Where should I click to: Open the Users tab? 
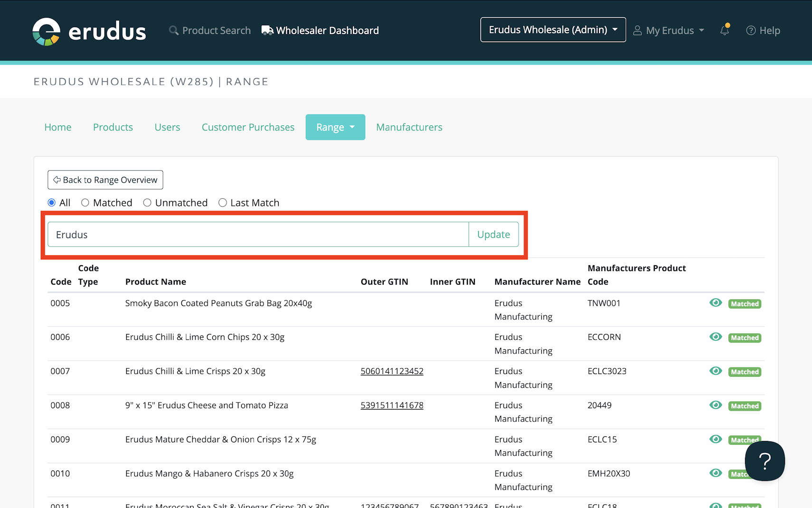tap(167, 127)
